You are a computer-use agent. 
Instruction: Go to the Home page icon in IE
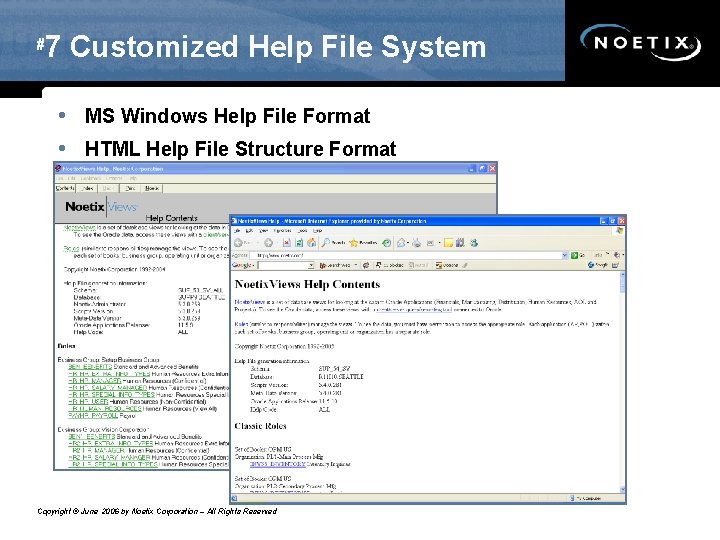[x=311, y=242]
